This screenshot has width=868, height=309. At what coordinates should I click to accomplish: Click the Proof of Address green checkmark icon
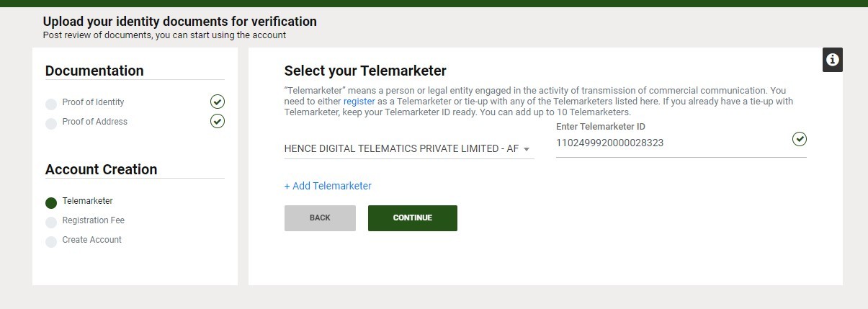pyautogui.click(x=218, y=120)
